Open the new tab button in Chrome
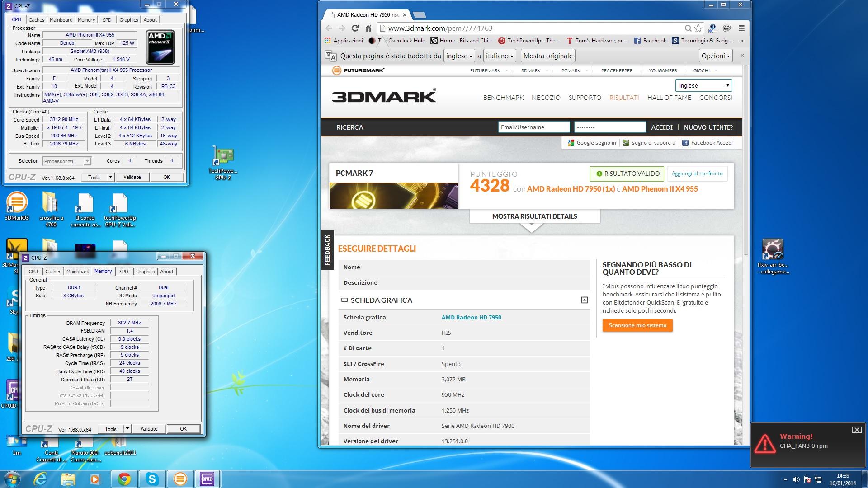Screen dimensions: 868x488 [x=419, y=15]
